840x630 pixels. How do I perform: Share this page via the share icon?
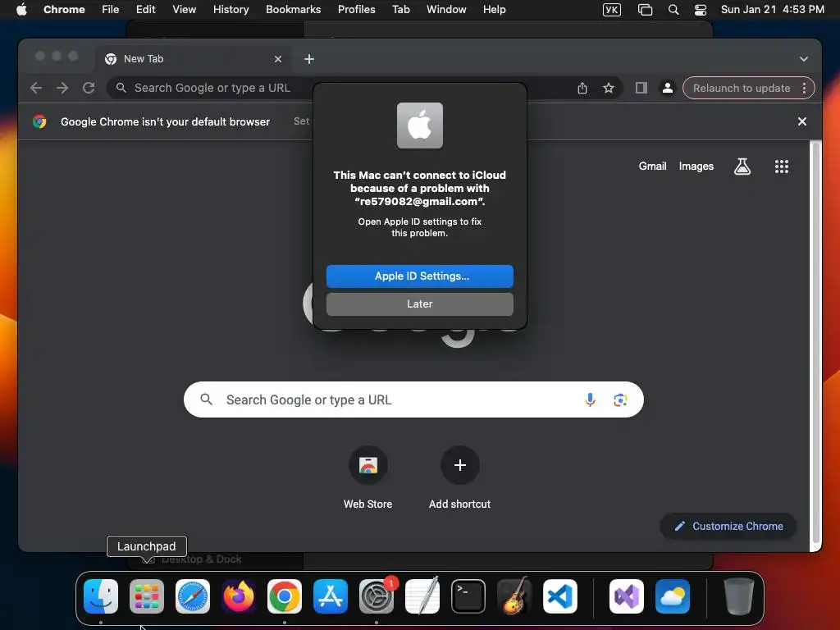[x=582, y=88]
